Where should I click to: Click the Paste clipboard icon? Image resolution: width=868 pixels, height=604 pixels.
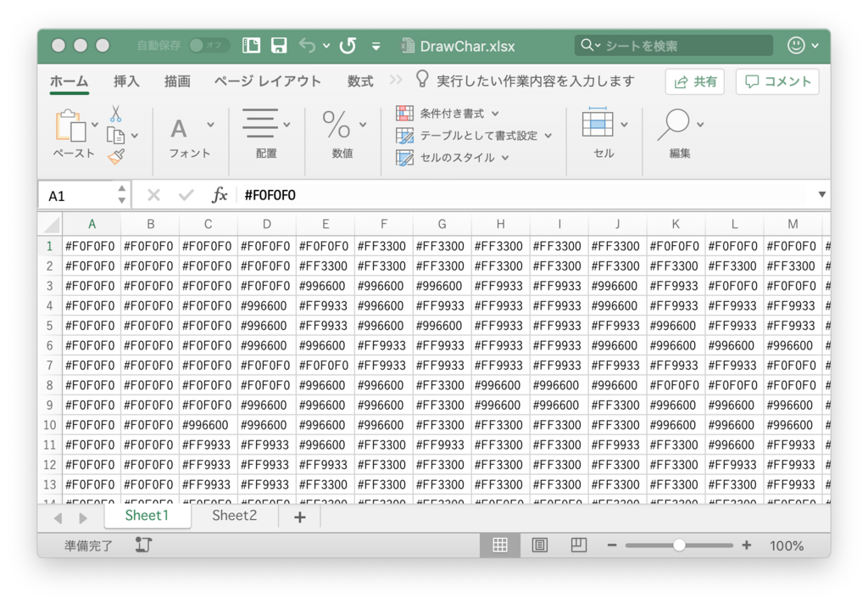70,126
